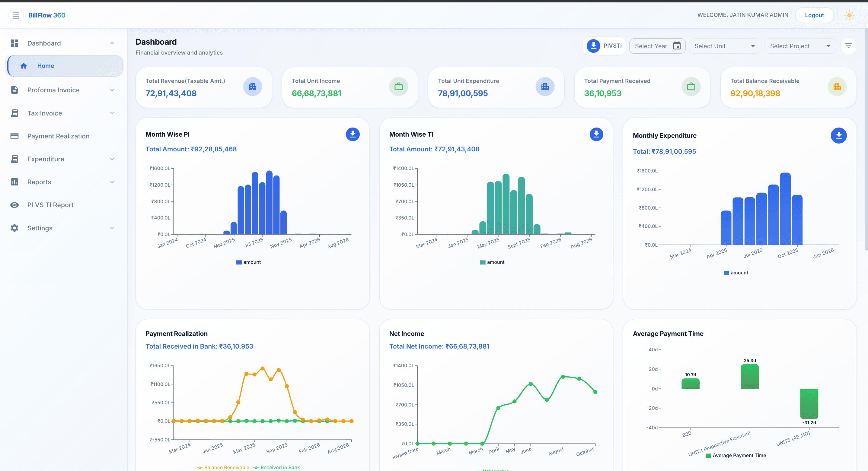Click the Total Balance Receivable orange icon
The image size is (868, 471).
tap(837, 87)
